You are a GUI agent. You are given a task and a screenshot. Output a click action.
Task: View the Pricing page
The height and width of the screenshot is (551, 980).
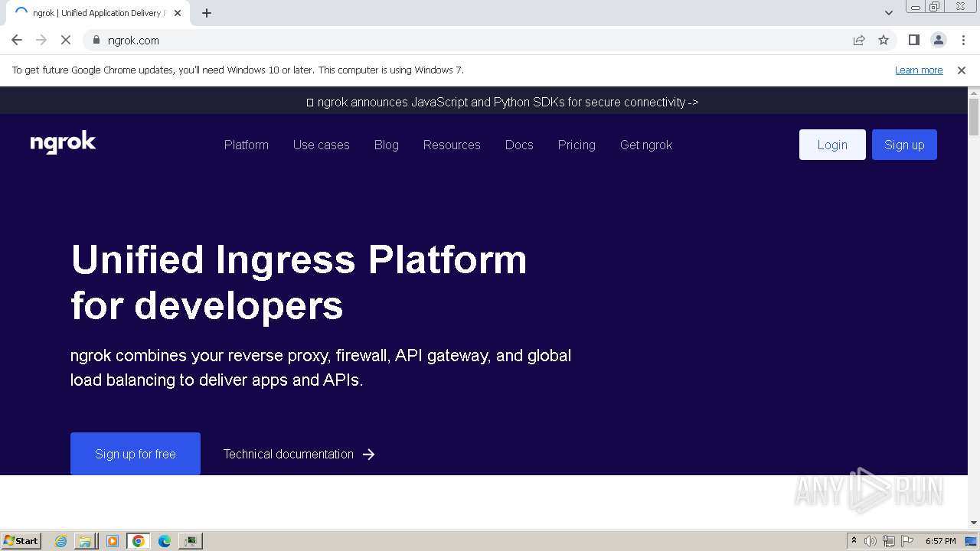tap(577, 145)
